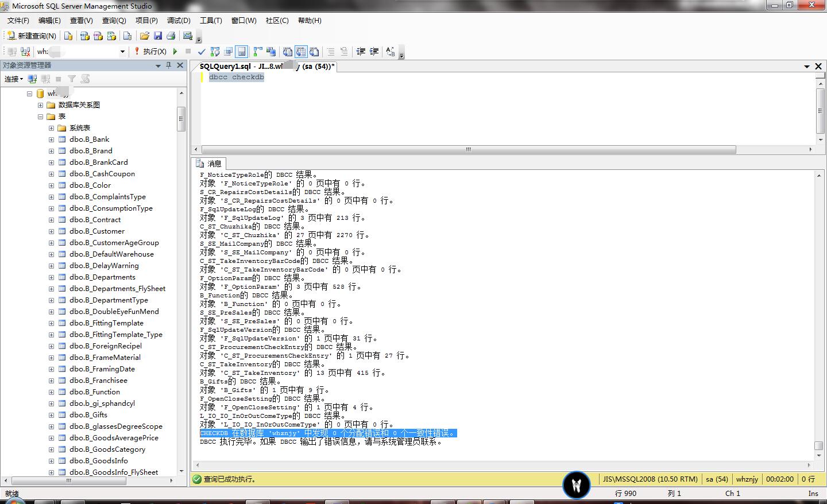Open the 帮助(H) menu
The height and width of the screenshot is (504, 827).
[310, 21]
